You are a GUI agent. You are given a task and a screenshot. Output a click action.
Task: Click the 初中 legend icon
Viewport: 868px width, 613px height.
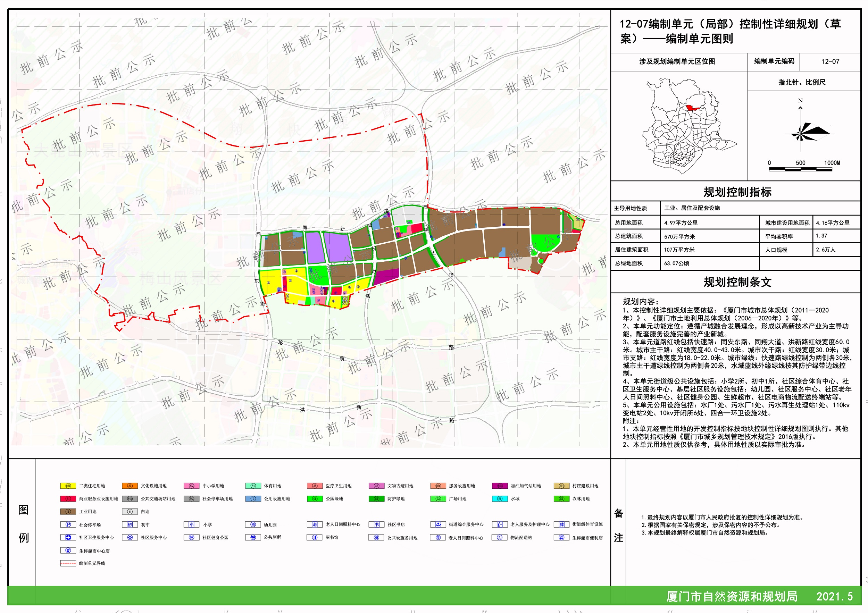coord(130,524)
